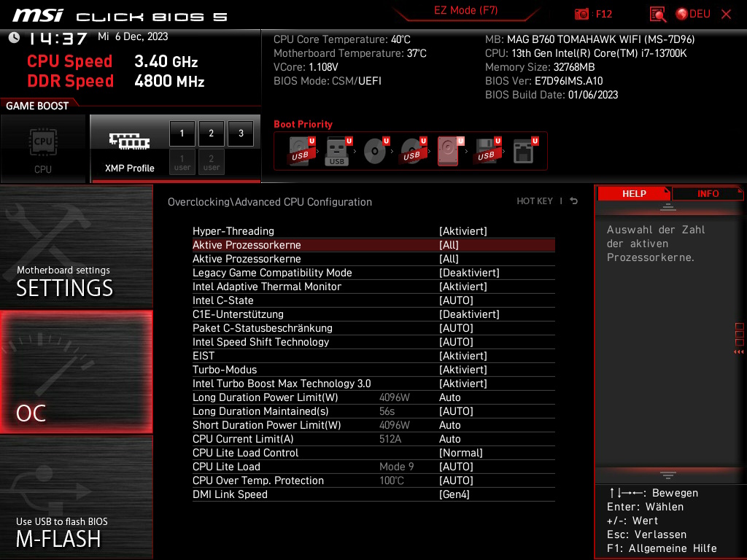Expand the side panel arrows at right edge

click(739, 352)
